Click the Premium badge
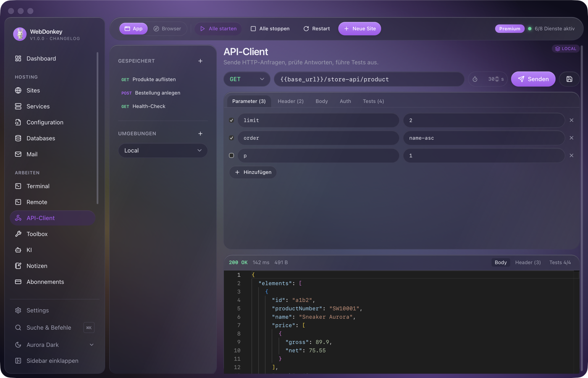This screenshot has width=588, height=378. [x=509, y=29]
